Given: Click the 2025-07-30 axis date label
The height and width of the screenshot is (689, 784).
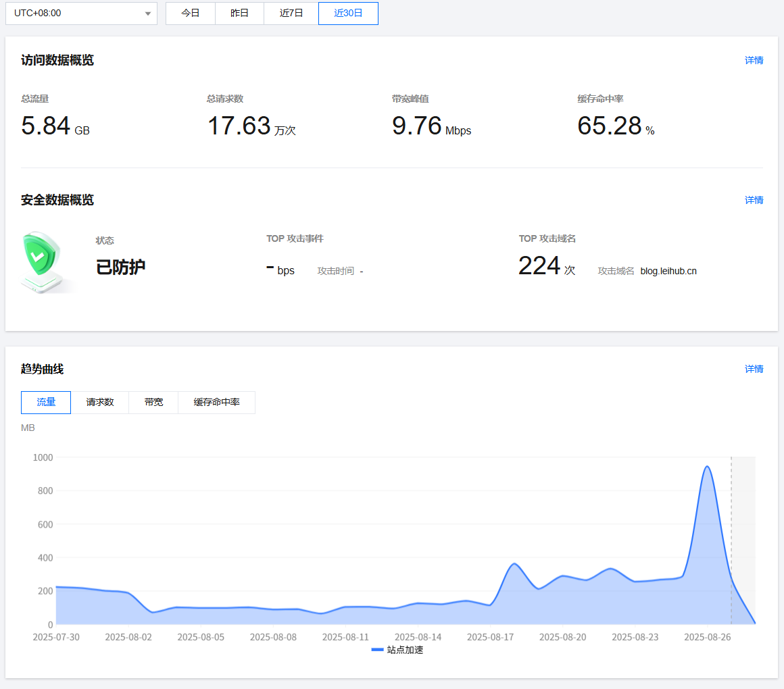Looking at the screenshot, I should [56, 638].
